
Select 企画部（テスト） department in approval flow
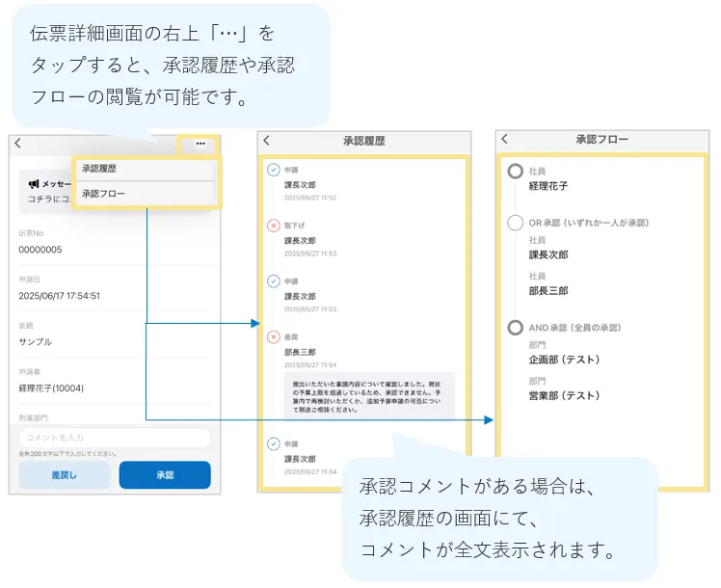(564, 360)
